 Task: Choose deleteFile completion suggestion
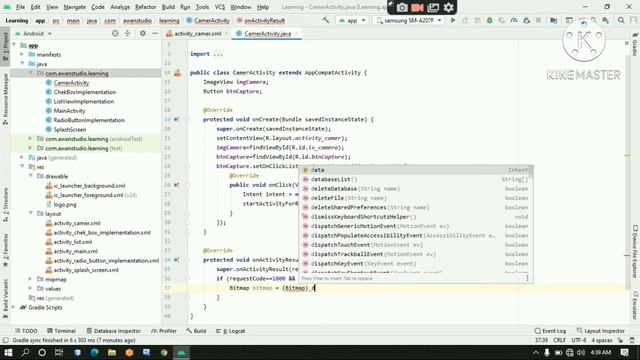pos(416,198)
